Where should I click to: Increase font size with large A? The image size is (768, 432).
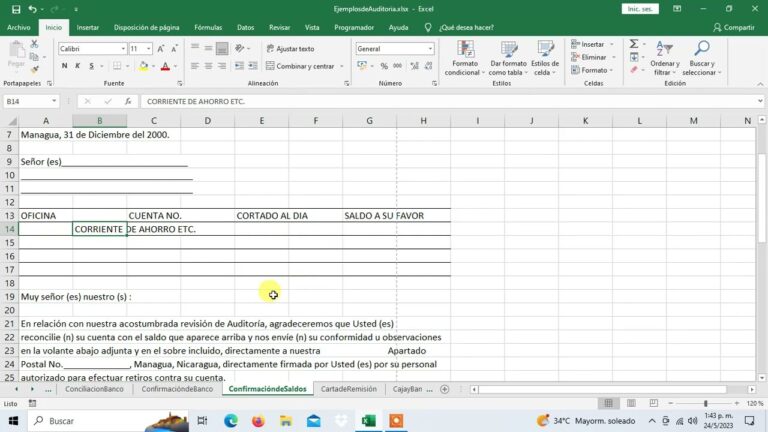(x=161, y=48)
